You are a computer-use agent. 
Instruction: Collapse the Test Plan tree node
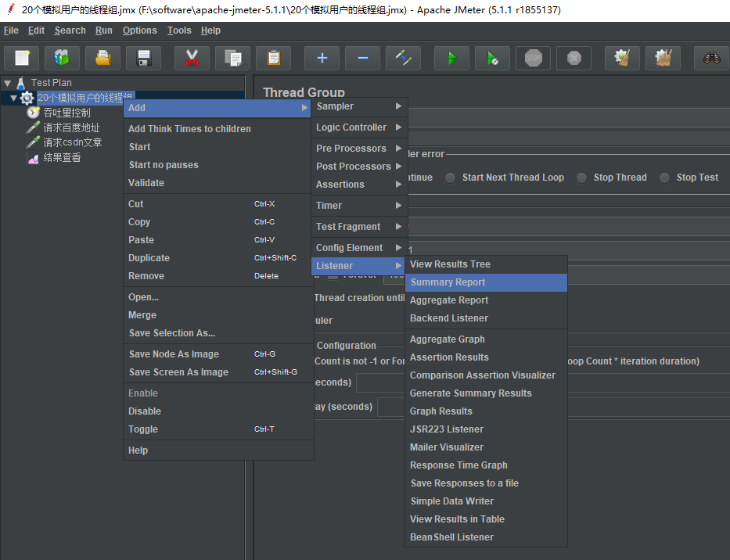pyautogui.click(x=8, y=84)
